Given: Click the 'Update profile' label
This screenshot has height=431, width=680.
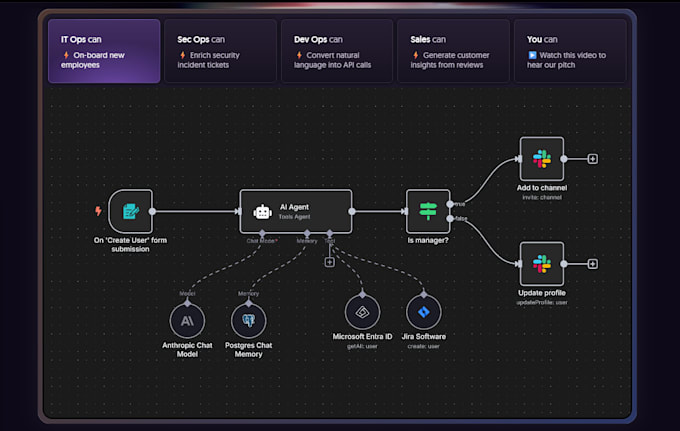Looking at the screenshot, I should 542,293.
